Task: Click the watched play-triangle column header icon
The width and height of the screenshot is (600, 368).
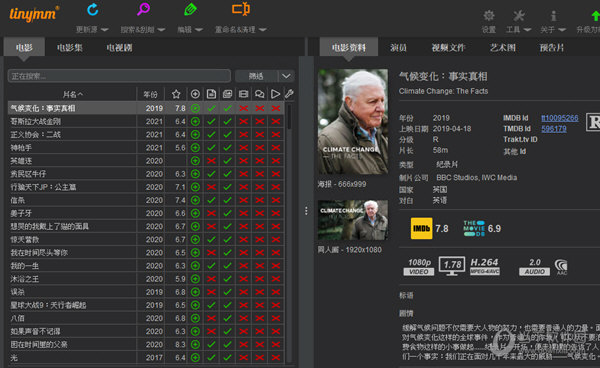Action: click(275, 94)
